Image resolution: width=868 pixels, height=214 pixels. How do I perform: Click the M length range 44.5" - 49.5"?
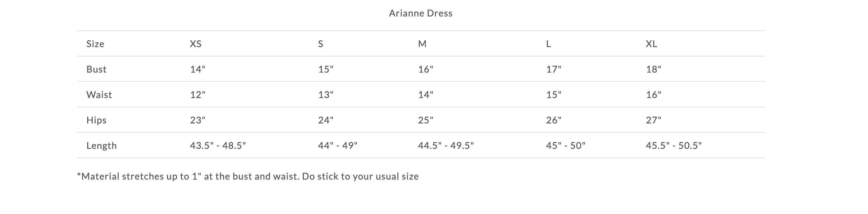446,145
